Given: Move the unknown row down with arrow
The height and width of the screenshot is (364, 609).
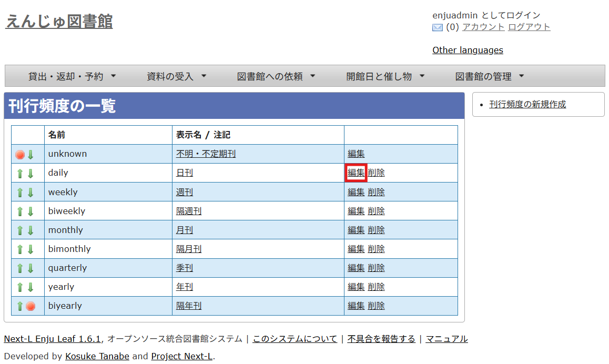Looking at the screenshot, I should (x=31, y=155).
